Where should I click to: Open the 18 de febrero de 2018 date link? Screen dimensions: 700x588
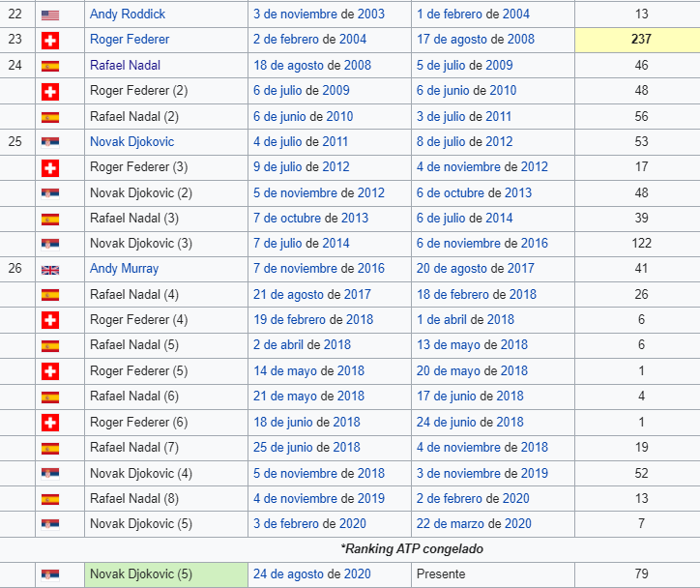pyautogui.click(x=477, y=295)
